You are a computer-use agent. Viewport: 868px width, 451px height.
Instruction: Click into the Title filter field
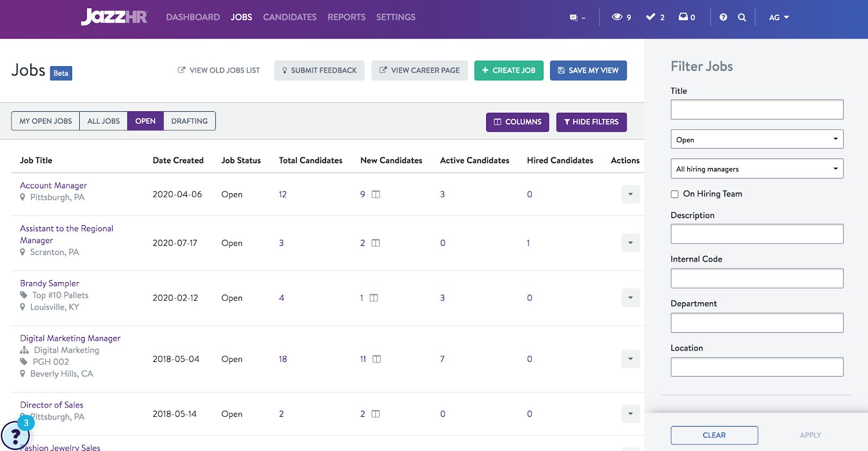[x=757, y=110]
